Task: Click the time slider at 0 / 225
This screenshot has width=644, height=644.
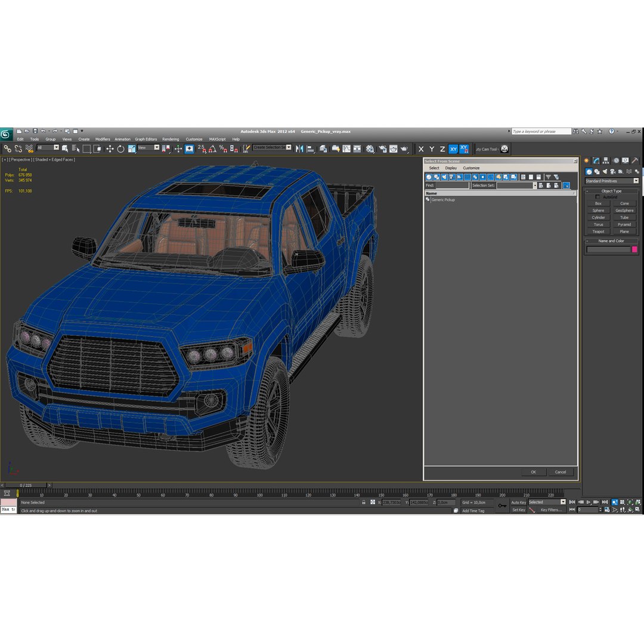Action: coord(26,485)
